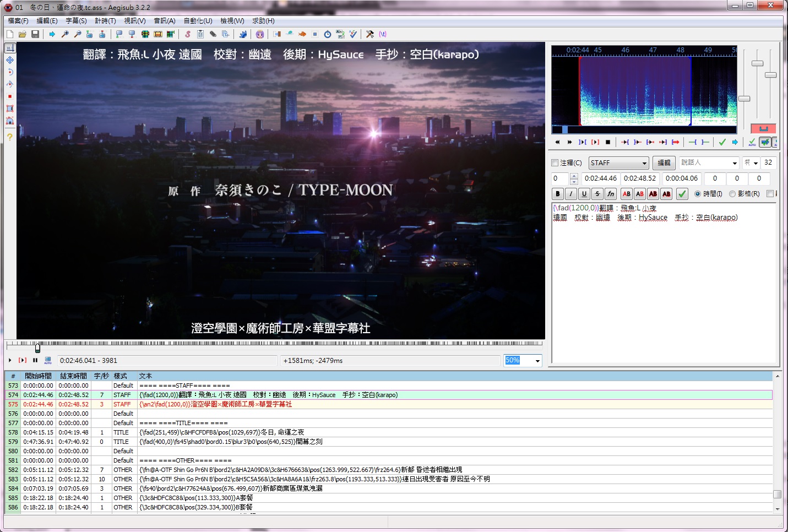The width and height of the screenshot is (788, 532).
Task: Open the 檔案(F) menu
Action: click(18, 21)
